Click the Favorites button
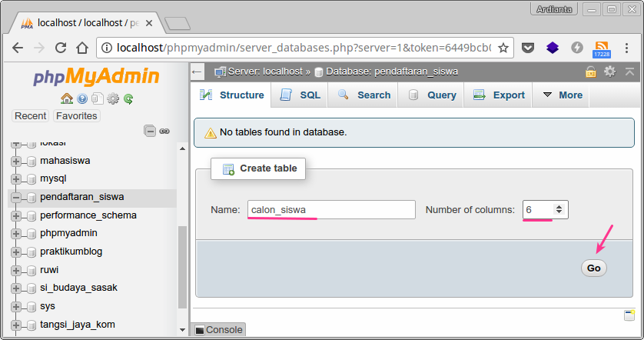The width and height of the screenshot is (644, 340). 76,116
